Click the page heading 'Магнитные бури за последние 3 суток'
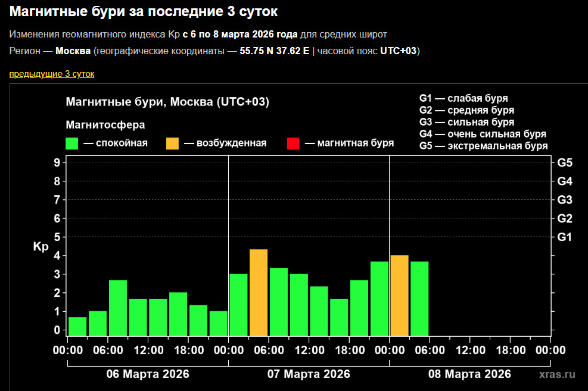The width and height of the screenshot is (588, 391). click(x=144, y=11)
